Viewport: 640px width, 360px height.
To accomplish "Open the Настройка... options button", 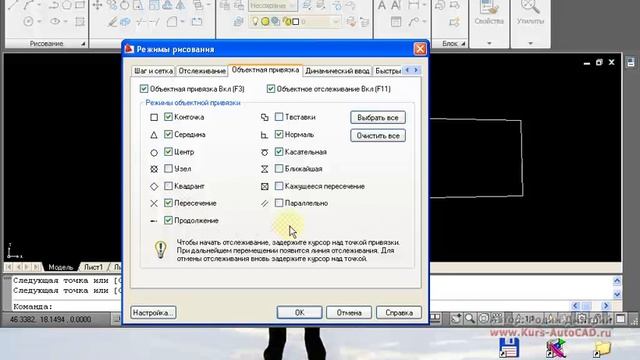I will pos(153,313).
